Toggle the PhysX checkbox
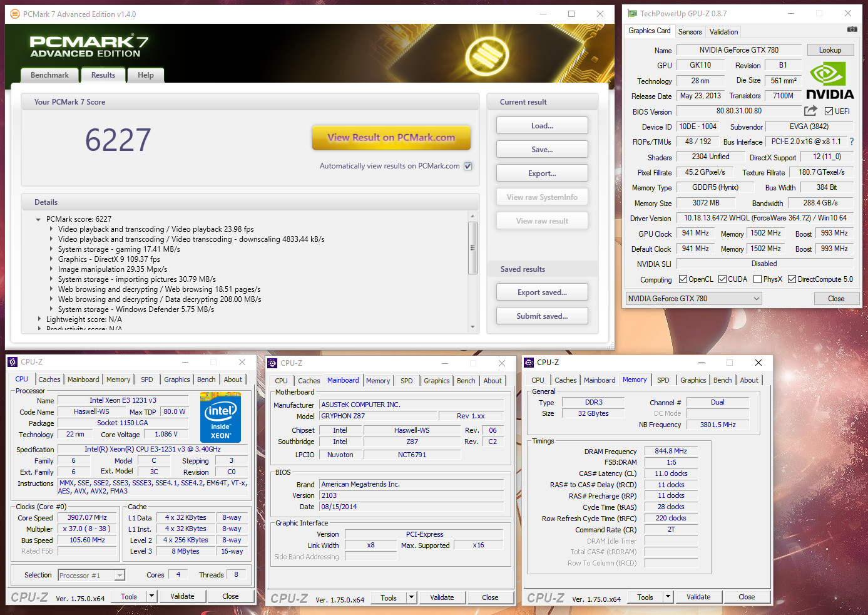 pos(757,279)
